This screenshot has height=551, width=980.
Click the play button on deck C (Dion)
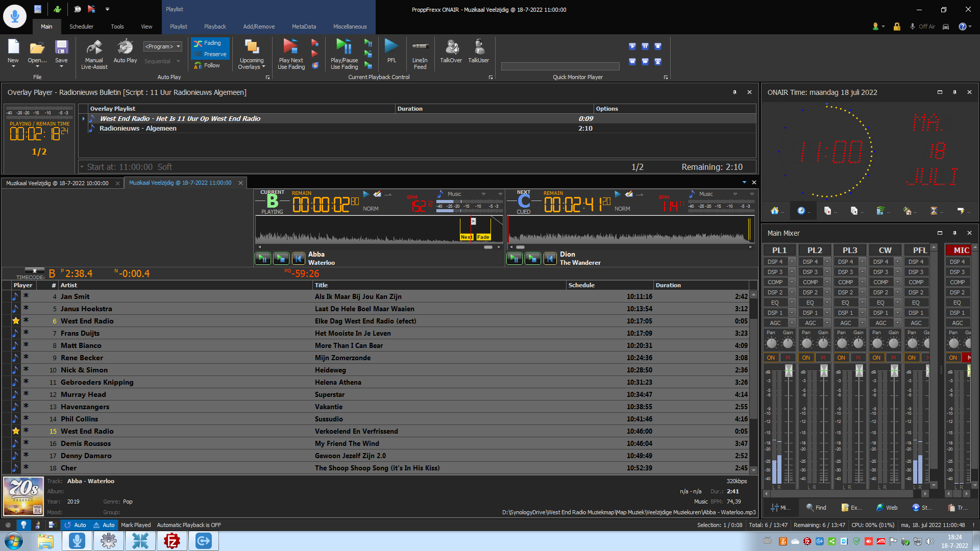point(533,259)
